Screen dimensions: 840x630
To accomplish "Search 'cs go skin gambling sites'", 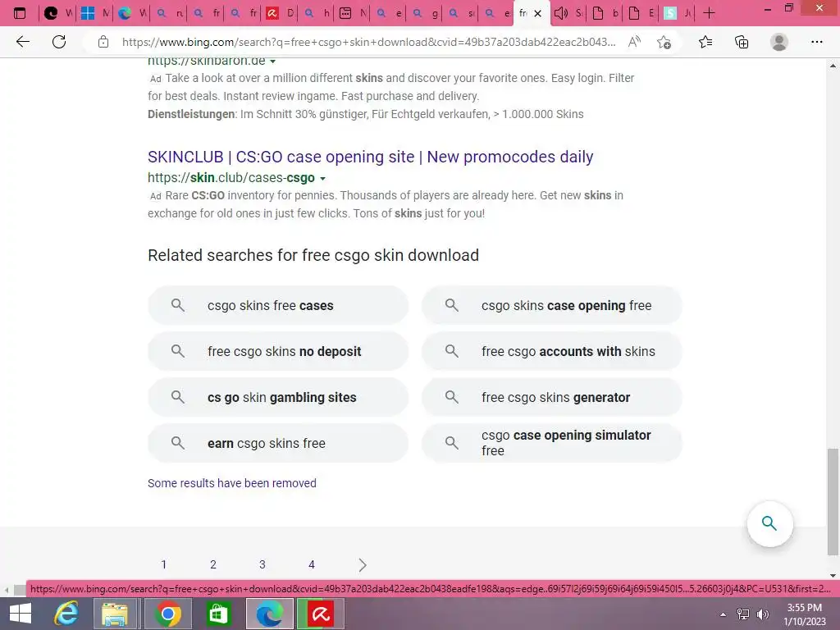I will (278, 398).
